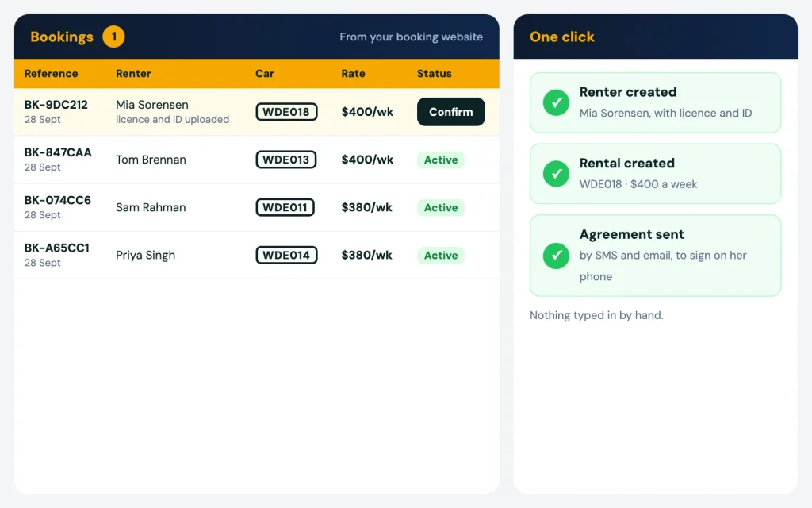Click the Reference column header
812x508 pixels.
[x=51, y=74]
